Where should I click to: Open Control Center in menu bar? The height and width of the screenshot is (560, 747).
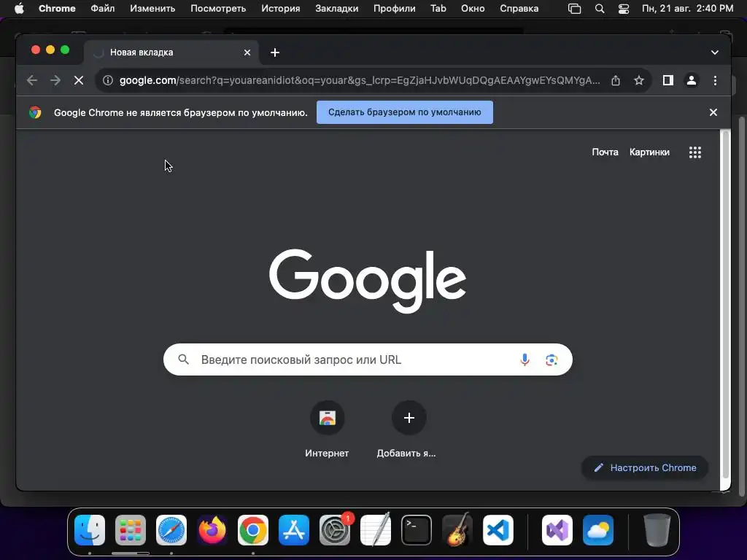click(624, 9)
